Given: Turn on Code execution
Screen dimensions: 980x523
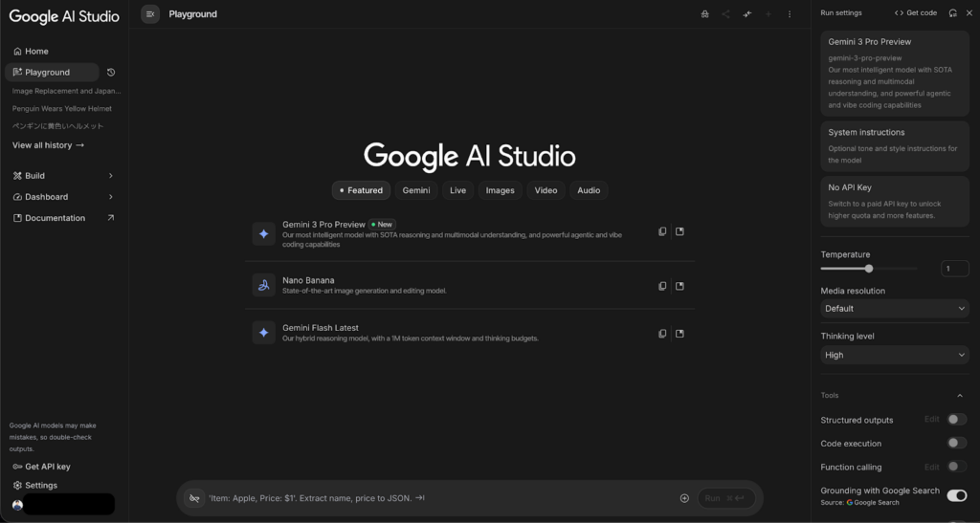Looking at the screenshot, I should 956,444.
